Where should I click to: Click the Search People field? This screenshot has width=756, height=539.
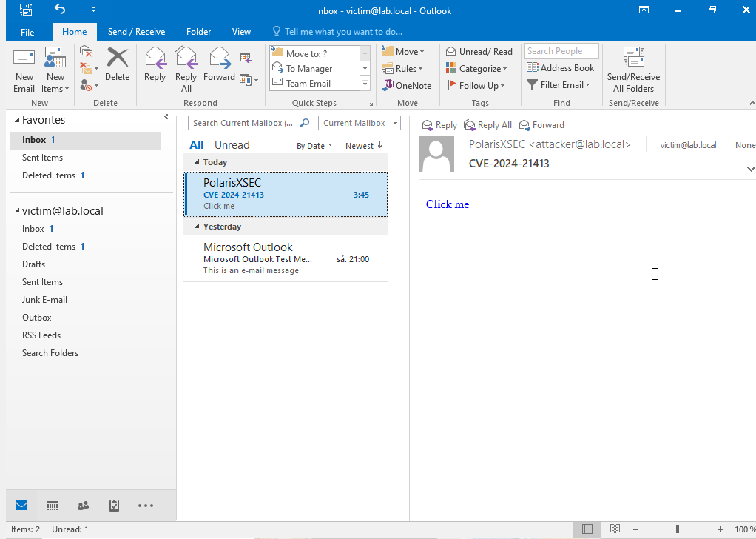click(x=561, y=51)
